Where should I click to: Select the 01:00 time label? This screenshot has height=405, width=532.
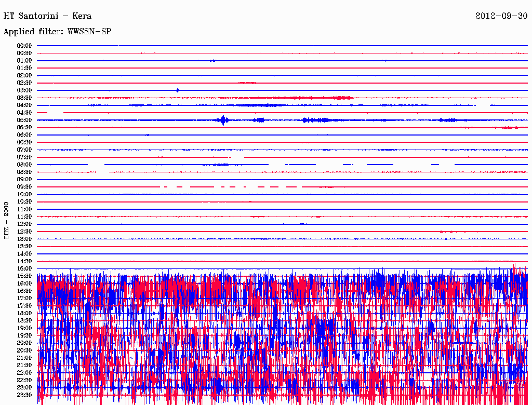tap(24, 61)
